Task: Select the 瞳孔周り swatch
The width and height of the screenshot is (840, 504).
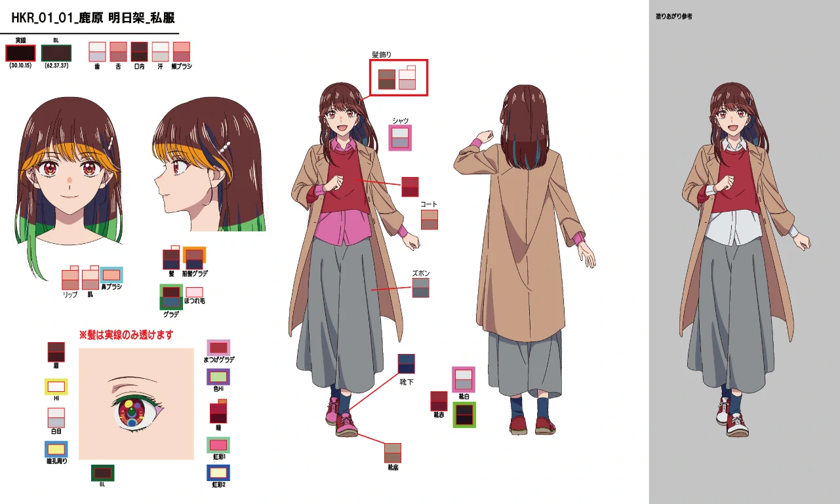Action: [x=56, y=450]
